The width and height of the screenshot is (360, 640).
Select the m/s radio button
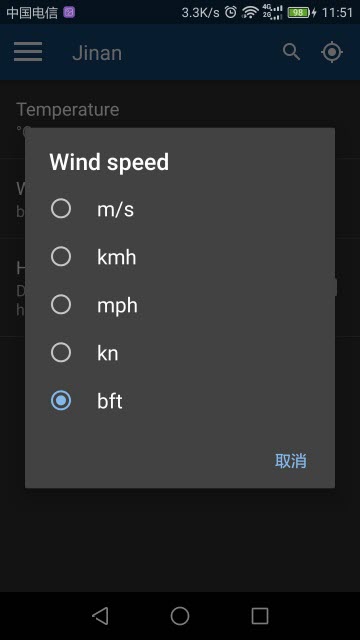[x=61, y=209]
